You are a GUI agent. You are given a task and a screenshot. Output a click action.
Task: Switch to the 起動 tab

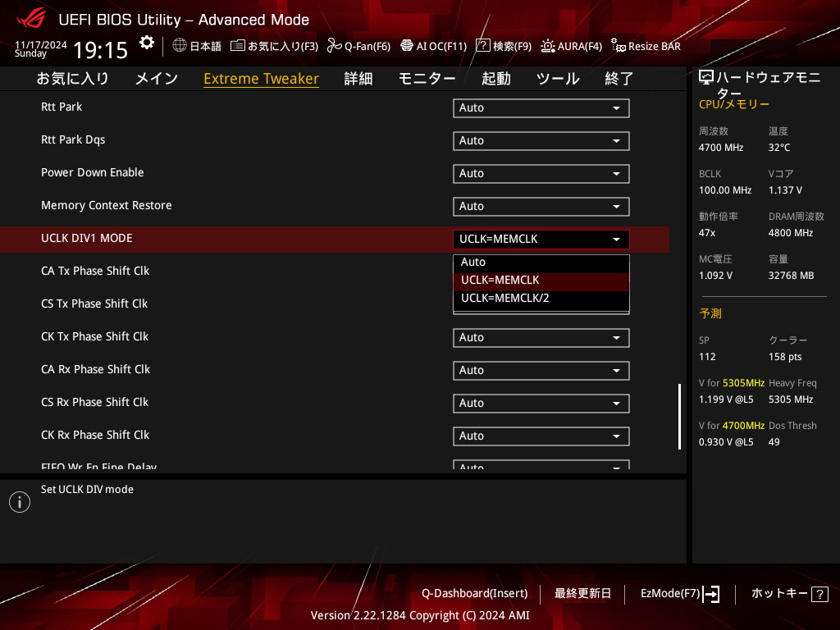[496, 78]
